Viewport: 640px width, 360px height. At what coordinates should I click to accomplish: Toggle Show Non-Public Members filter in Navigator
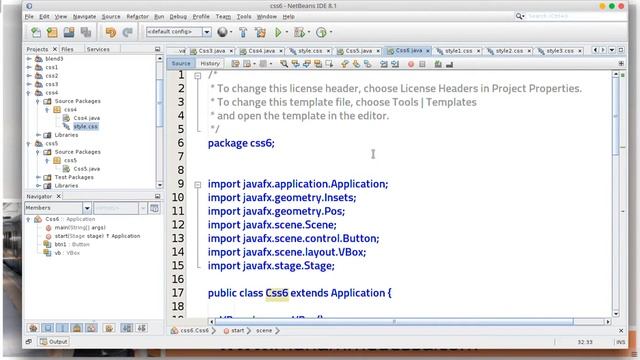tap(76, 328)
